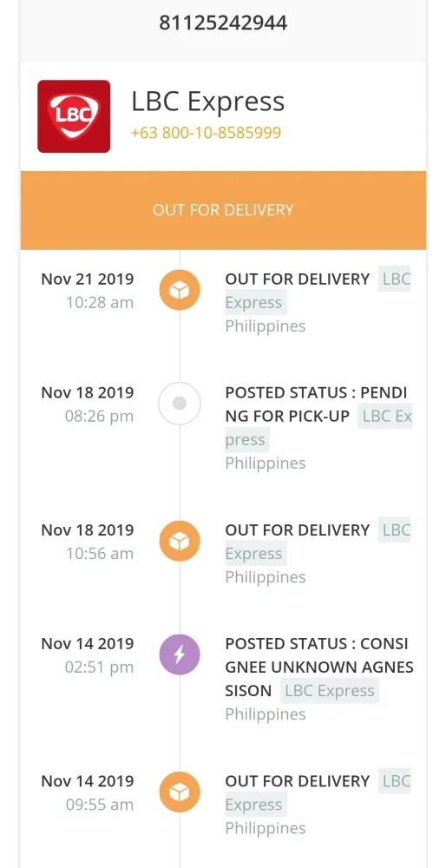Open the LBC Express title heading

click(x=208, y=102)
